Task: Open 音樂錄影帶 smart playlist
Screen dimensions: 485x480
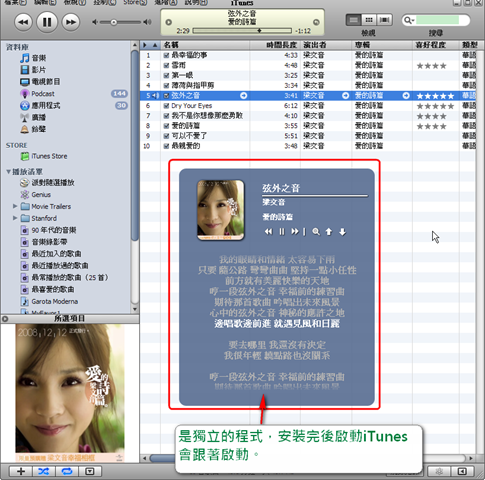Action: click(44, 242)
